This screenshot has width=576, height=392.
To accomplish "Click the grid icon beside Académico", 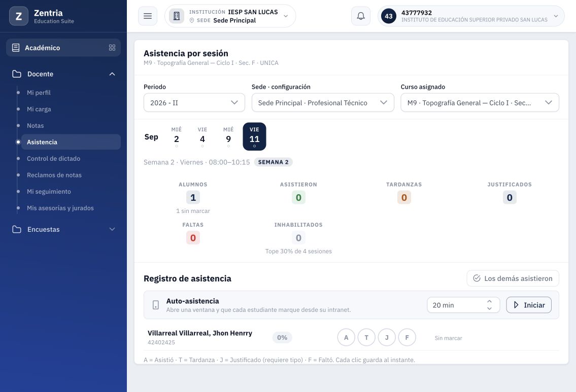I will [x=112, y=48].
